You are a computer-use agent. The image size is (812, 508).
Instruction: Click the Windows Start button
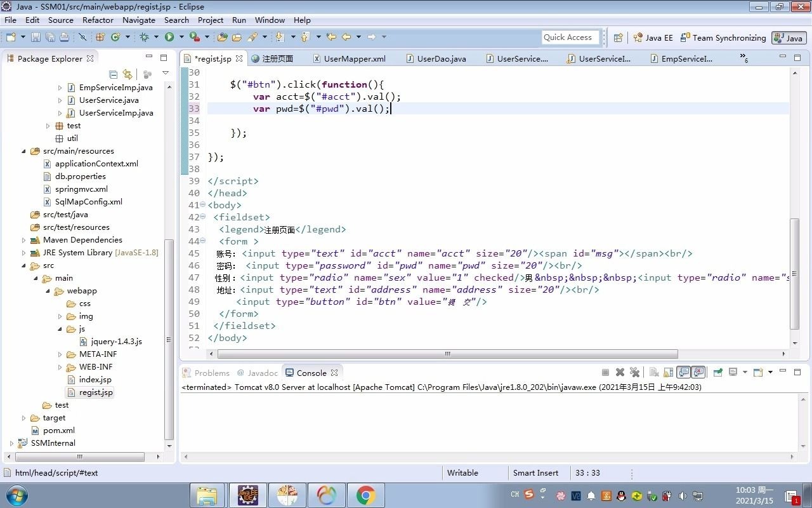point(16,495)
